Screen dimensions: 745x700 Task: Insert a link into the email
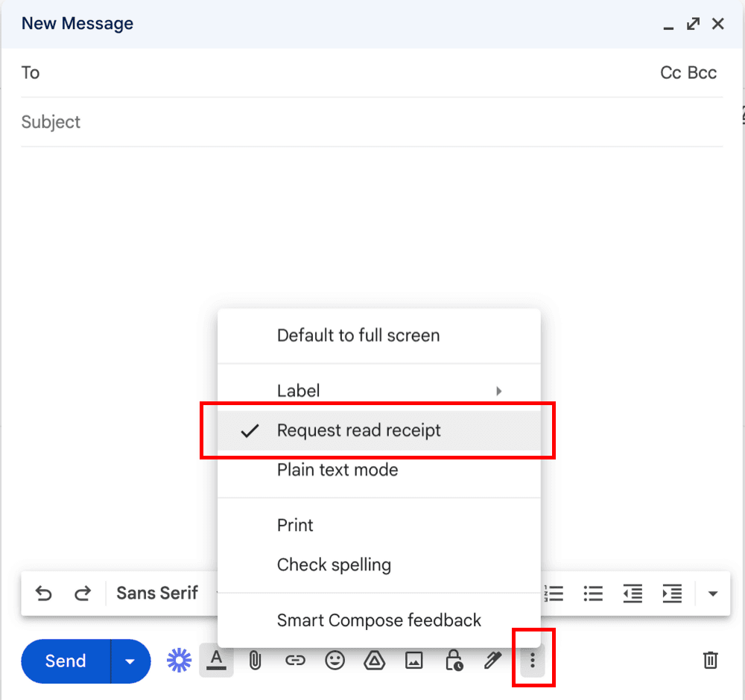tap(295, 661)
